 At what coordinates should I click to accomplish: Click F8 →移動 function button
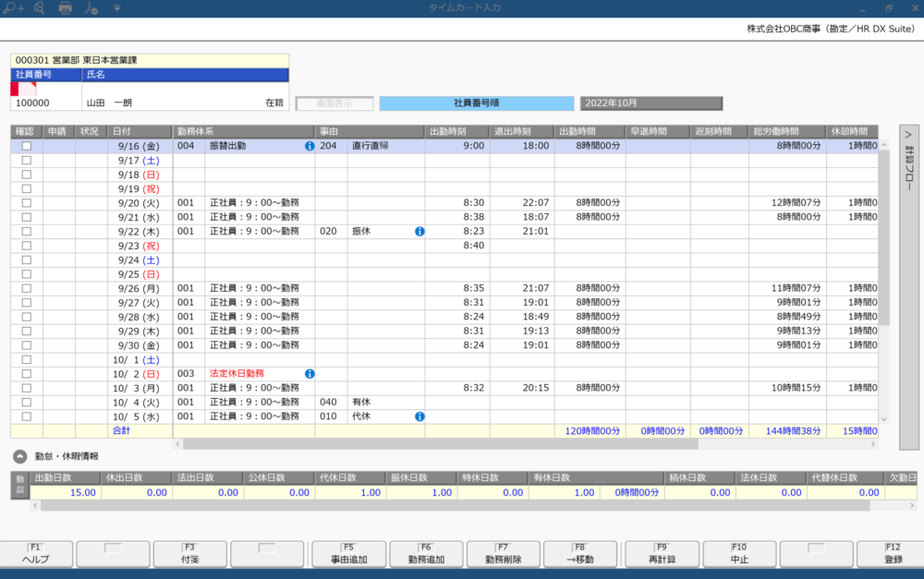click(580, 554)
